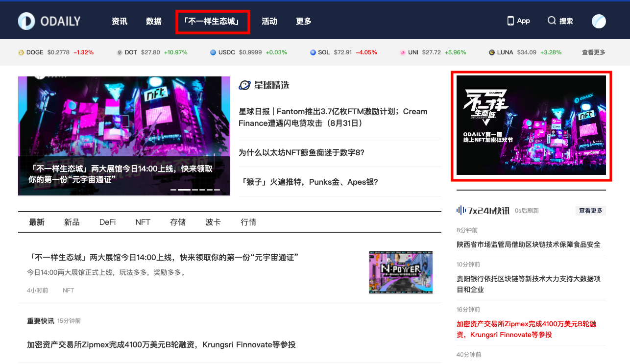Click UNI price $27.72

point(432,52)
